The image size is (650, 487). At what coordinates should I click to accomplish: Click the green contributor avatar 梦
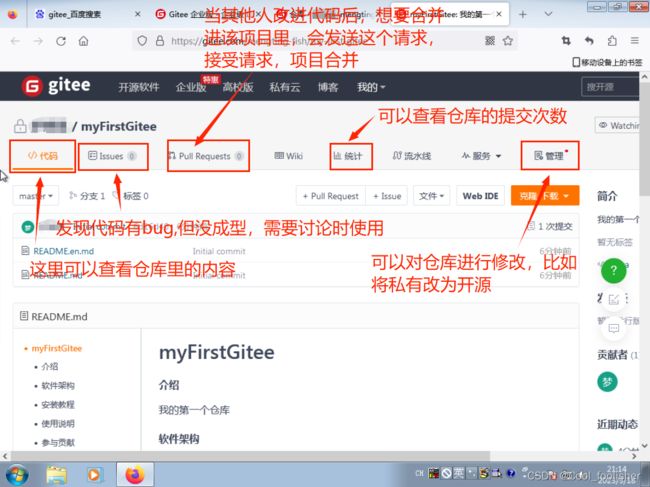607,382
